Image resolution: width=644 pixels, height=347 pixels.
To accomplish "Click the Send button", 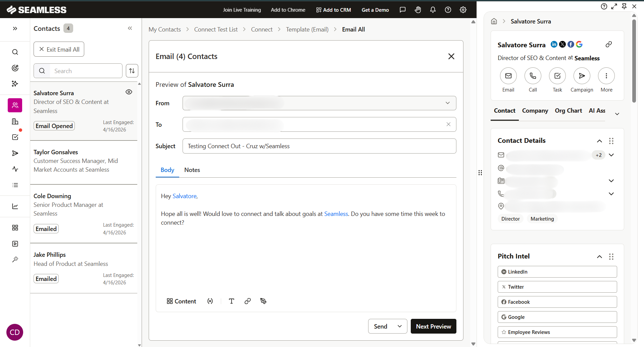I will coord(381,326).
